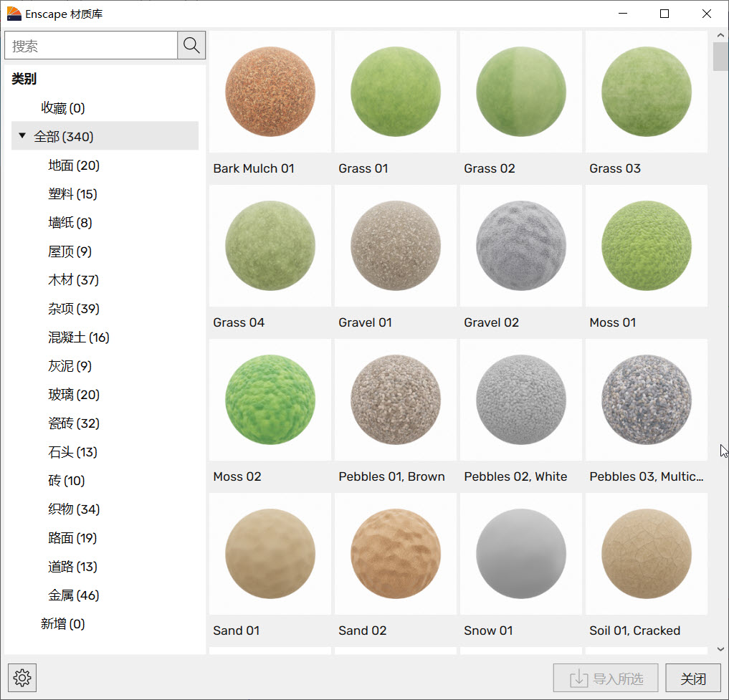
Task: Click the "Moss 02" name label
Action: (237, 476)
